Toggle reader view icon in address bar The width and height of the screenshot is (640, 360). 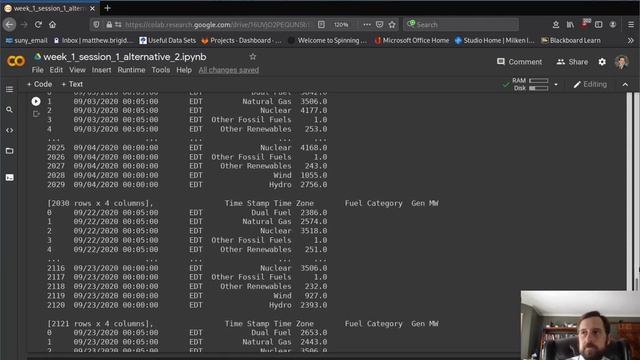click(322, 24)
